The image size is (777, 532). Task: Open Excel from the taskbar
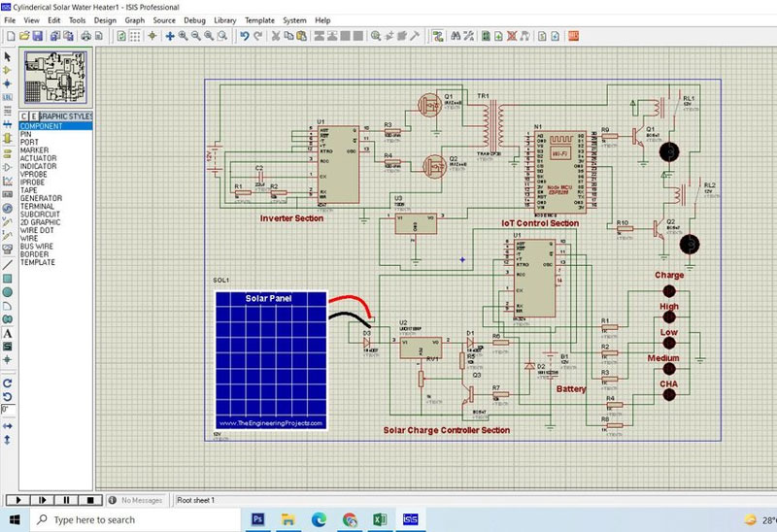380,519
